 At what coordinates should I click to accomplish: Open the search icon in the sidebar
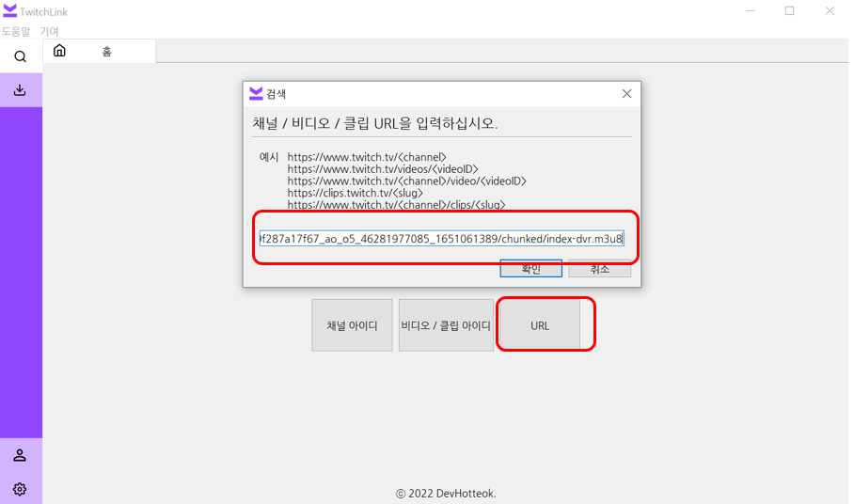pos(20,56)
